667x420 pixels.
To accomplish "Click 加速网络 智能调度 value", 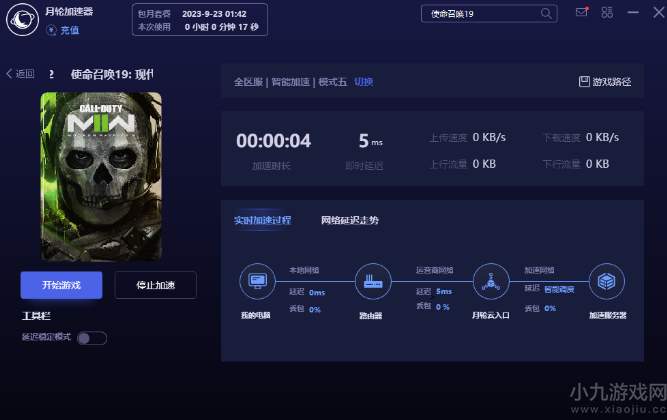I will [559, 290].
